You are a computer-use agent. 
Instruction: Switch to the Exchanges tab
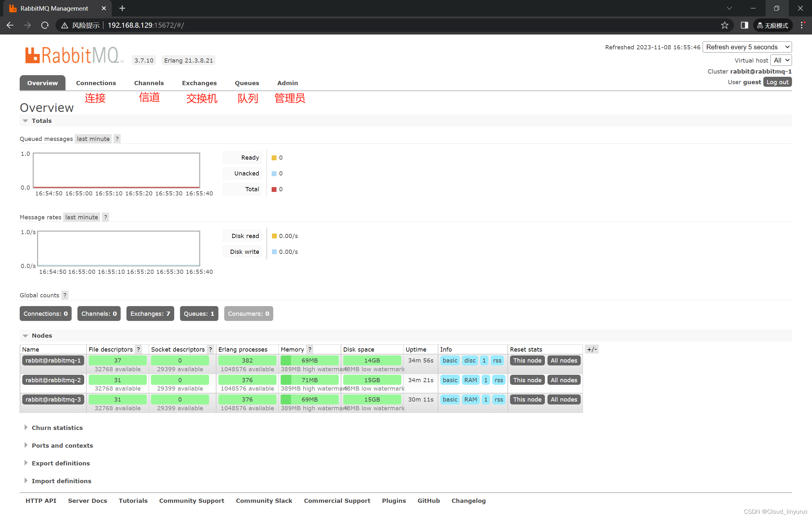pos(199,83)
